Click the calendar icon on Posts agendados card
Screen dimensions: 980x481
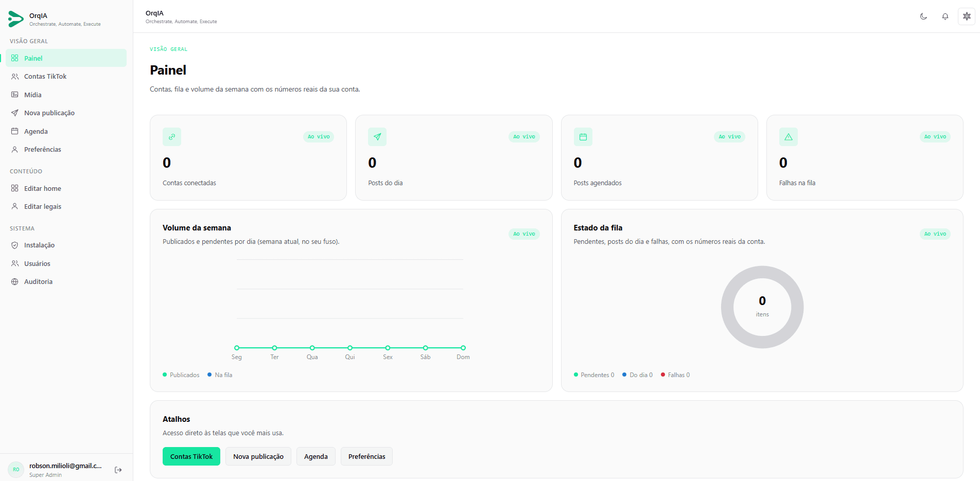point(583,137)
